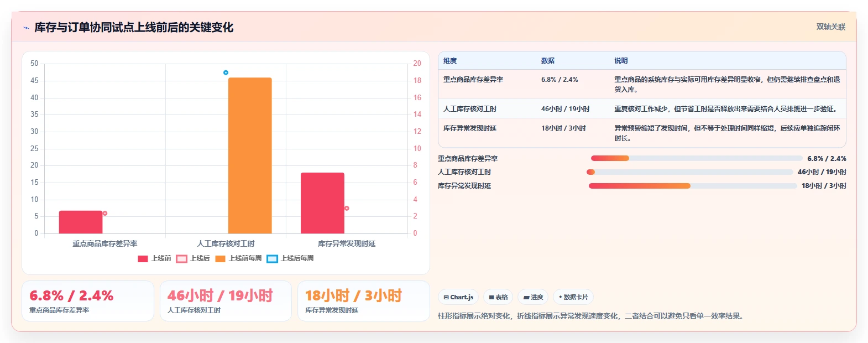This screenshot has height=343, width=868.
Task: Click the 重点商品库存差异率 progress bar
Action: point(697,158)
